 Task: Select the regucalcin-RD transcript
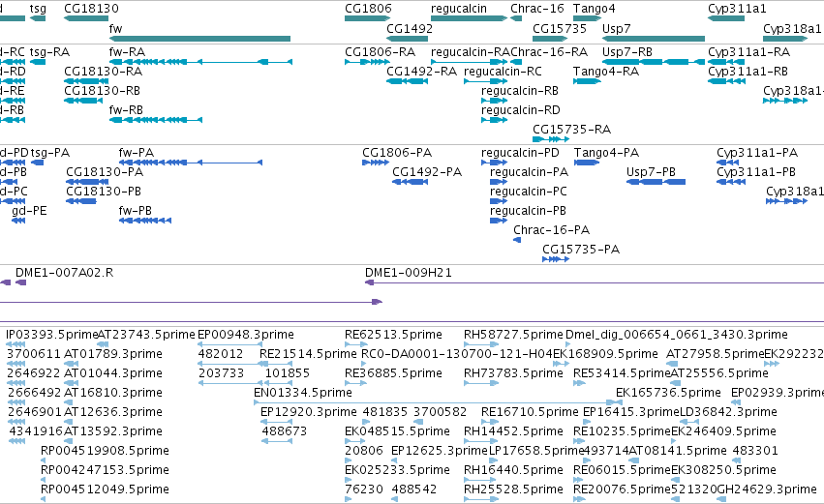click(x=495, y=120)
